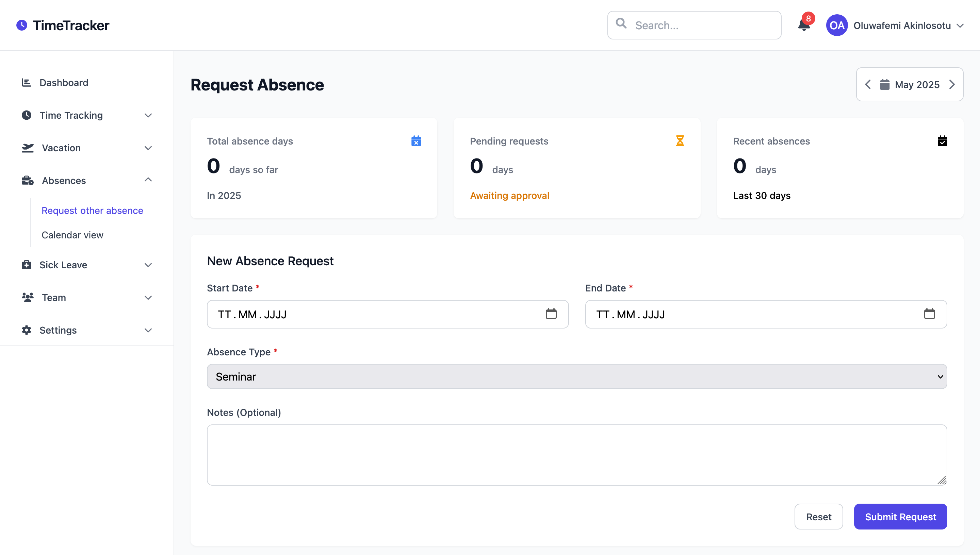The image size is (980, 555).
Task: Click inside the Notes textarea
Action: (576, 455)
